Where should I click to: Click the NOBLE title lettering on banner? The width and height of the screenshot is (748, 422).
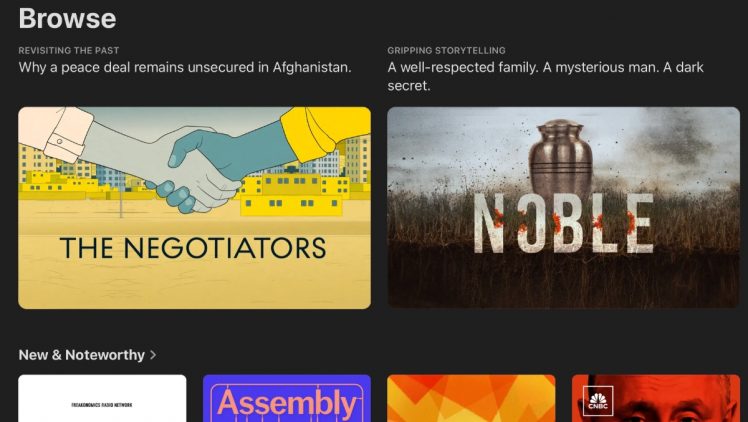pos(563,223)
